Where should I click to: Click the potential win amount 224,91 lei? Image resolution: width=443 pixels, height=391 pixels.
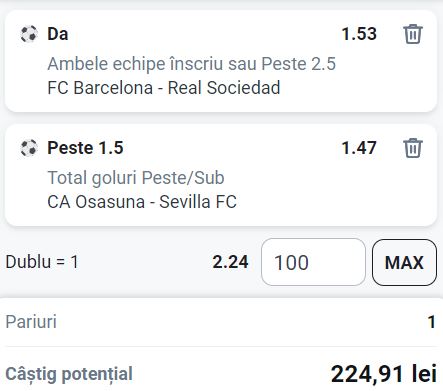[384, 374]
